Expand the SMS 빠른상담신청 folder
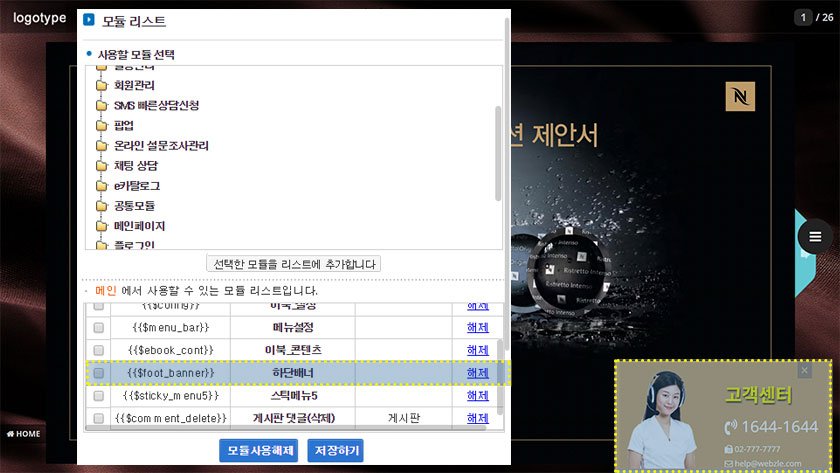Image resolution: width=840 pixels, height=473 pixels. click(x=156, y=105)
